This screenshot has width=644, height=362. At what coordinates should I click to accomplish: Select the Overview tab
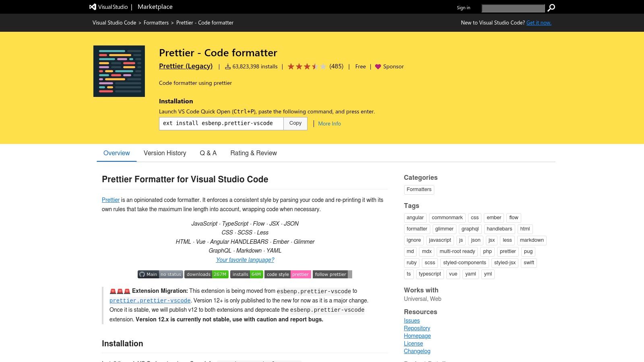click(117, 153)
